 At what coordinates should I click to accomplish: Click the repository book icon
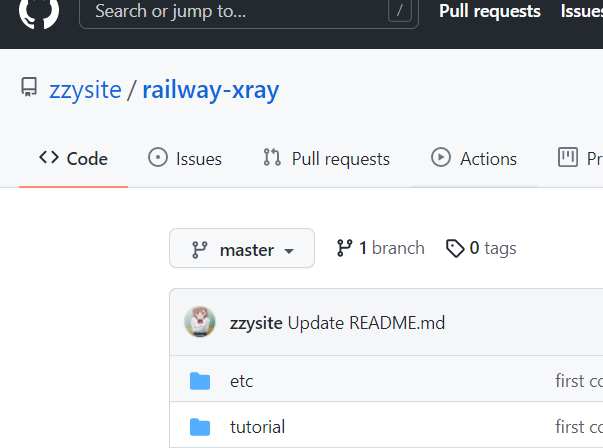(x=29, y=89)
